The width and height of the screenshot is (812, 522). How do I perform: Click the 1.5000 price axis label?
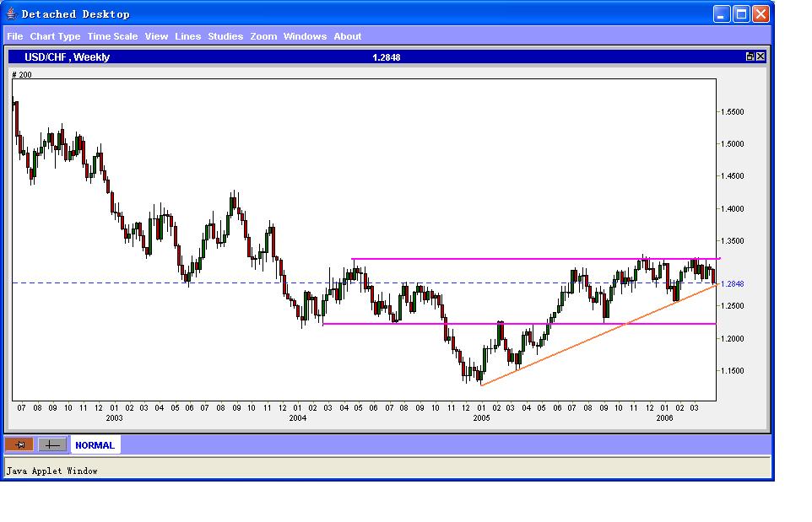pyautogui.click(x=733, y=144)
